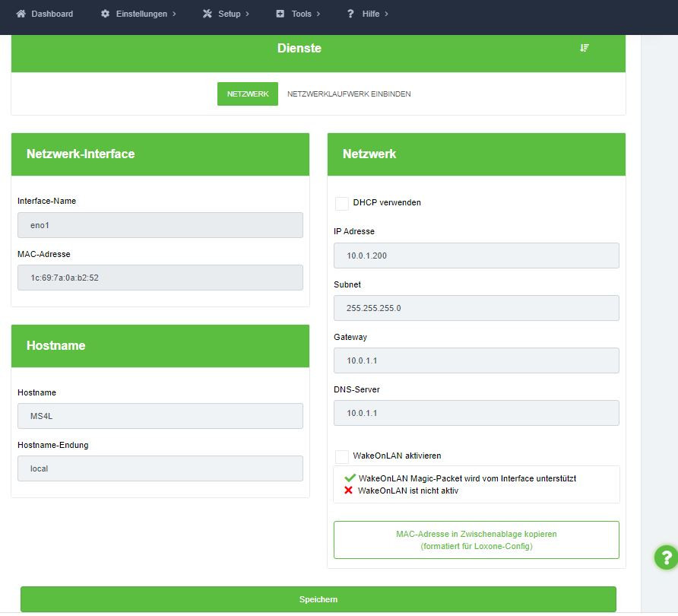678x616 pixels.
Task: Click the Netzwerk panel heading
Action: point(369,154)
